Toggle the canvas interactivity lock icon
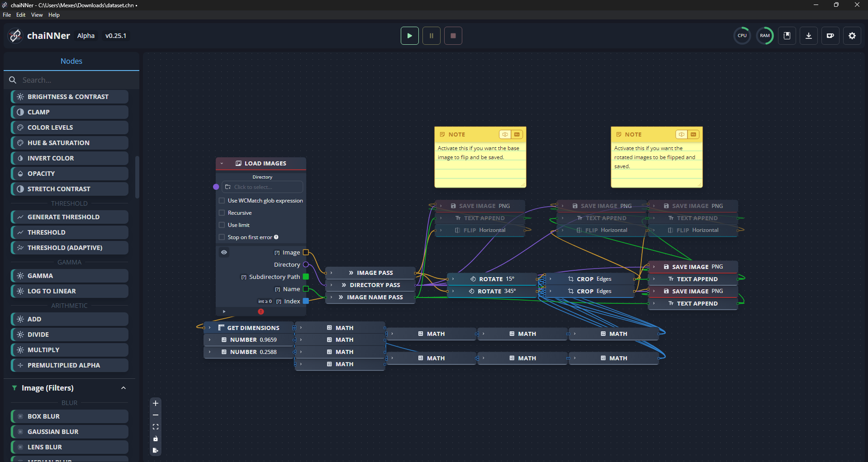Image resolution: width=868 pixels, height=462 pixels. (x=156, y=438)
